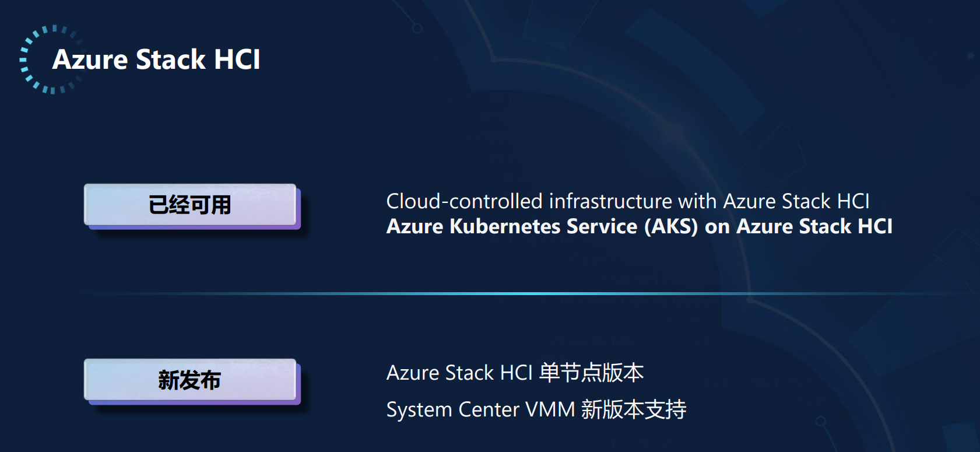Click "on Azure Stack HCI" ending the bold line
This screenshot has height=452, width=980.
point(799,226)
